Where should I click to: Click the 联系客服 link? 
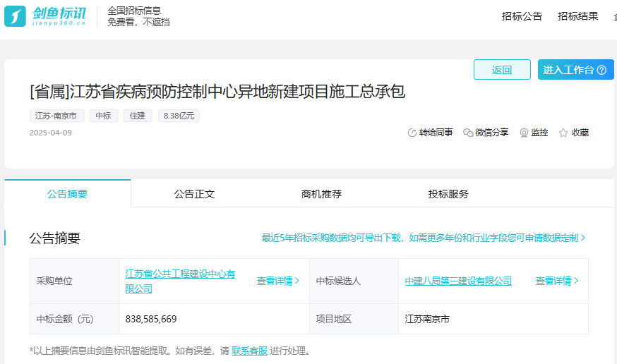pos(249,351)
